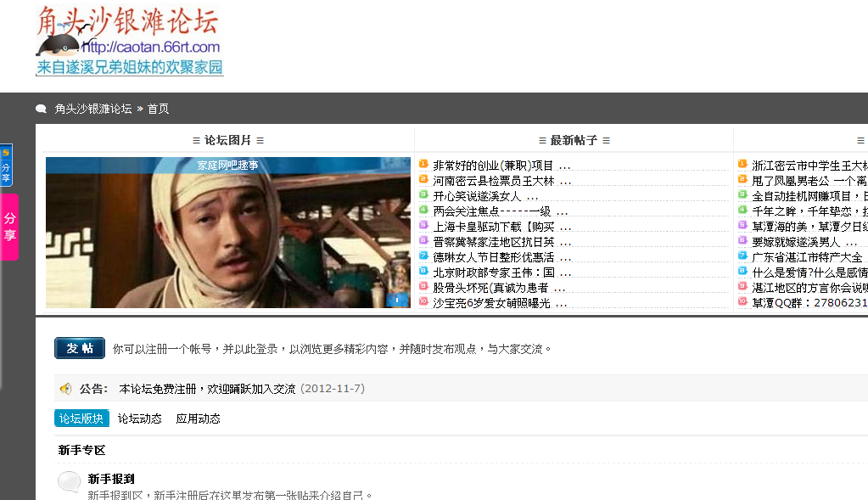
Task: Click the number 1 rank icon in 最新帖子
Action: (423, 164)
